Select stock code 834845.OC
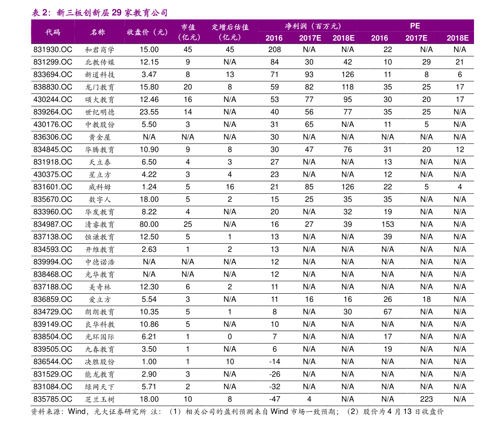The image size is (504, 424). tap(53, 149)
